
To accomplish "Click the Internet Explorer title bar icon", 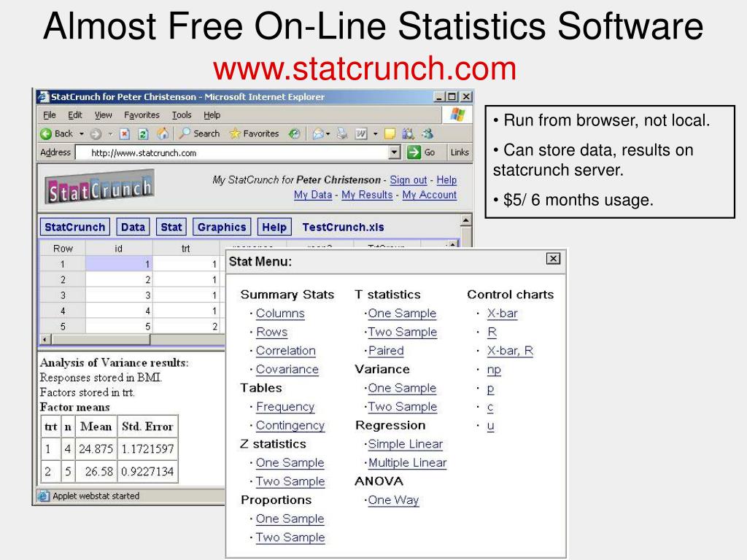I will click(43, 97).
